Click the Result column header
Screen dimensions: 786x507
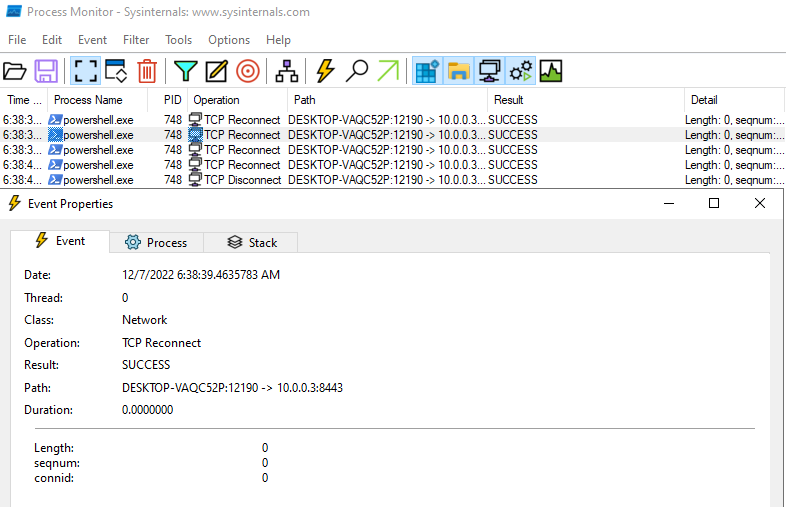point(585,100)
